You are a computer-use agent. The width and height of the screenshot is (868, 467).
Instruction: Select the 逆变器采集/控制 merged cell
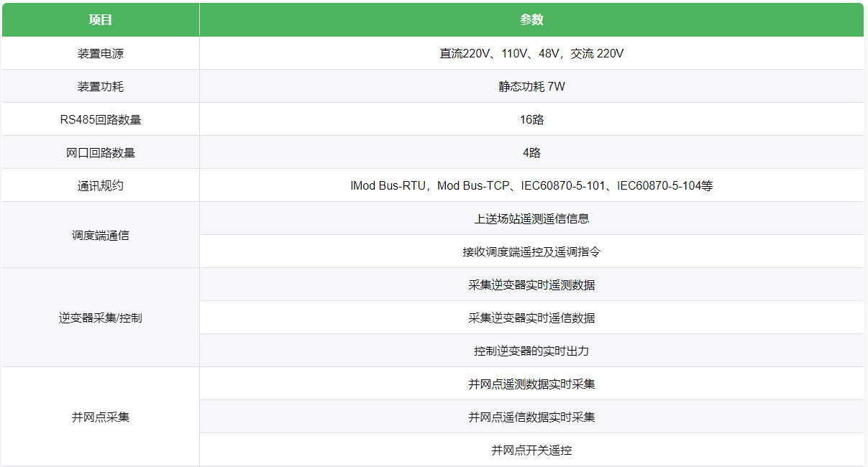tap(101, 318)
